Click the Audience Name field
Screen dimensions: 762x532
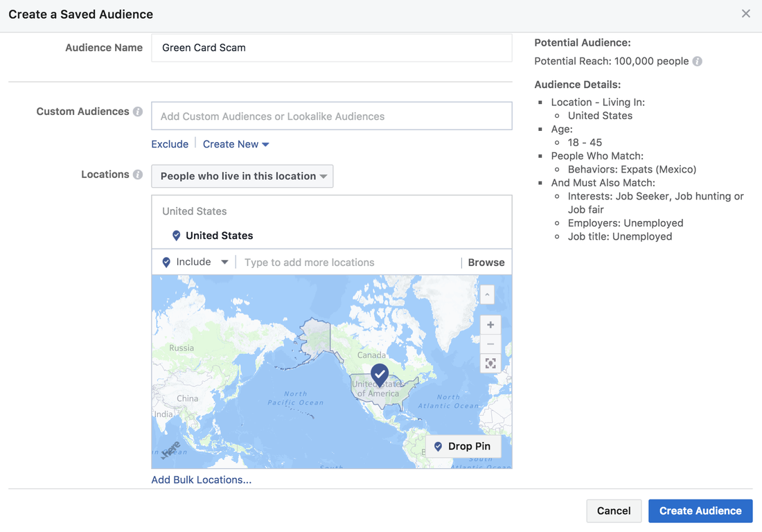click(331, 48)
